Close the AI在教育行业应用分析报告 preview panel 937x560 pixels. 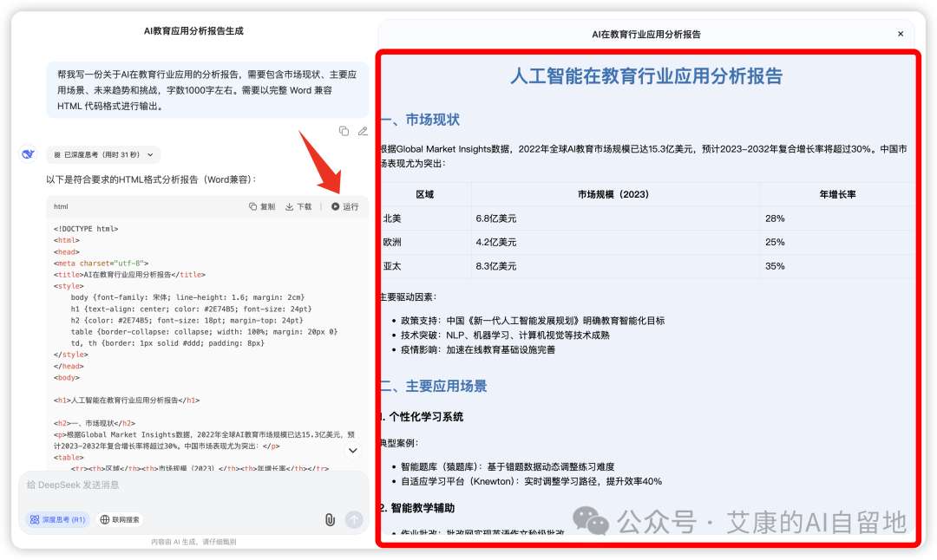(x=901, y=34)
